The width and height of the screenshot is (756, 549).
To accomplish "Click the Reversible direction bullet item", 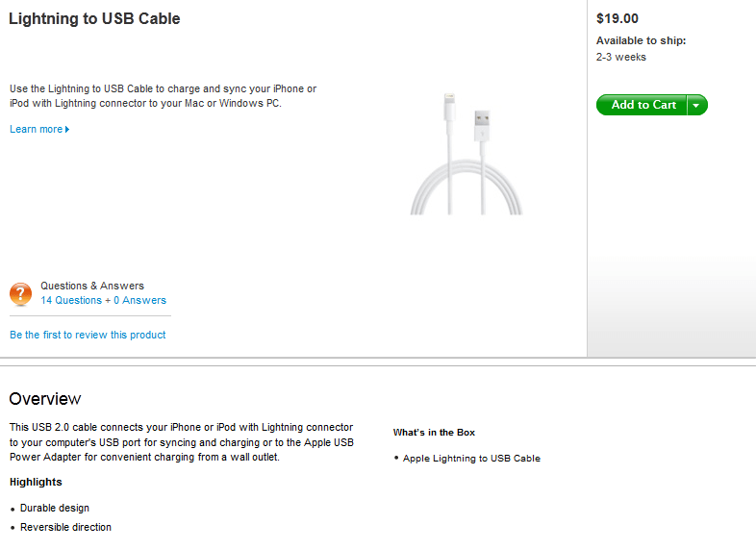I will (65, 527).
